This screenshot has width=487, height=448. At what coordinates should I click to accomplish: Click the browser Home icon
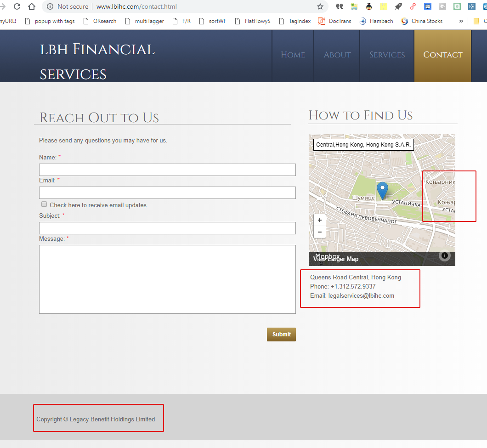click(32, 6)
